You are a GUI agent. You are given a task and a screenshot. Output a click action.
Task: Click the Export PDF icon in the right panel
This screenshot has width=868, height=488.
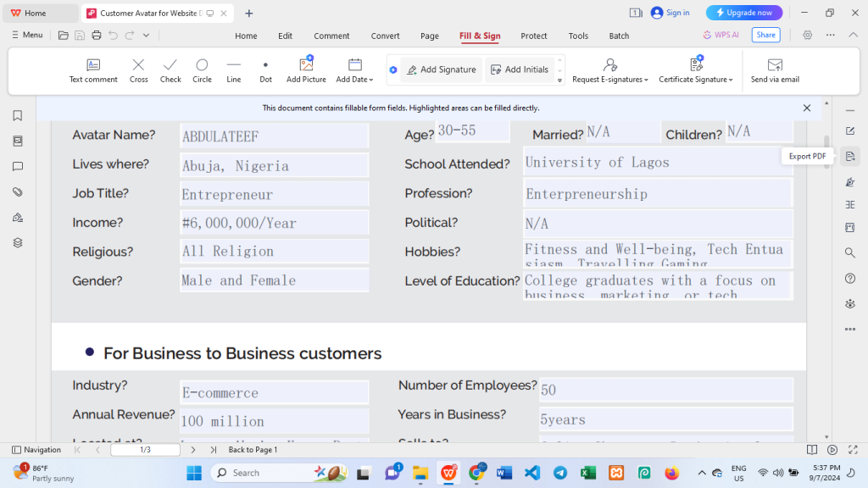[x=850, y=157]
